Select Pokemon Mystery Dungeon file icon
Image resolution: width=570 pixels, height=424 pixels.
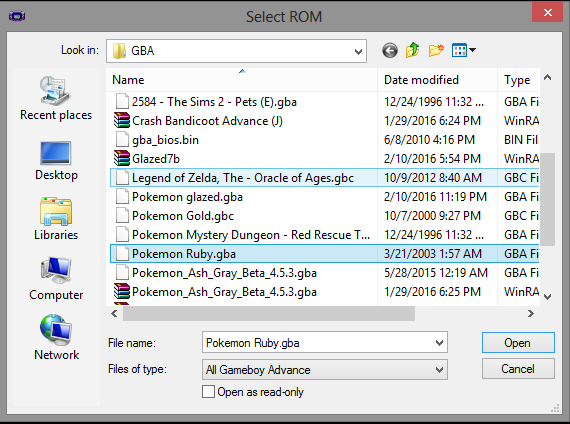point(122,235)
